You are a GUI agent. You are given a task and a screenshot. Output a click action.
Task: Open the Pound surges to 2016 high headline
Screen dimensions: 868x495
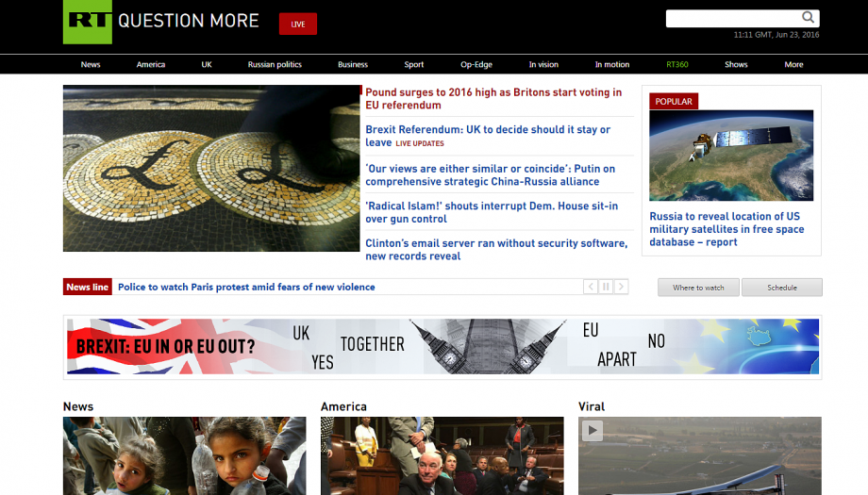click(493, 98)
